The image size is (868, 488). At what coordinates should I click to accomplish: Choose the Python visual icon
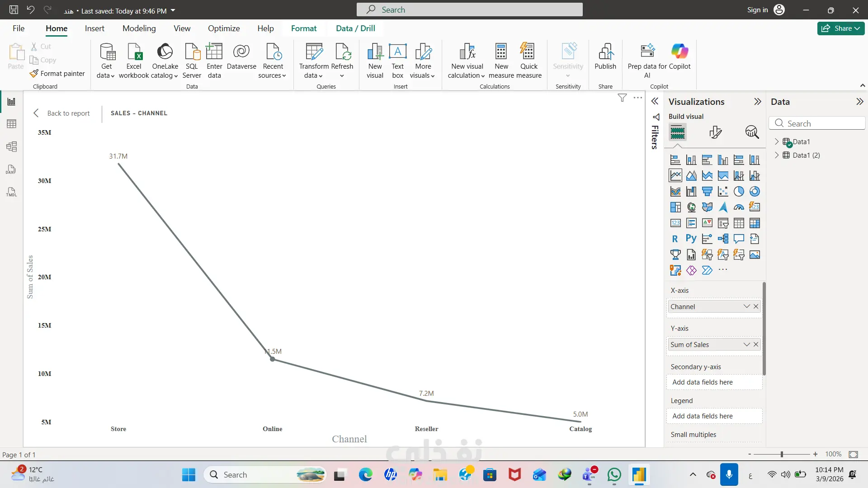coord(691,239)
